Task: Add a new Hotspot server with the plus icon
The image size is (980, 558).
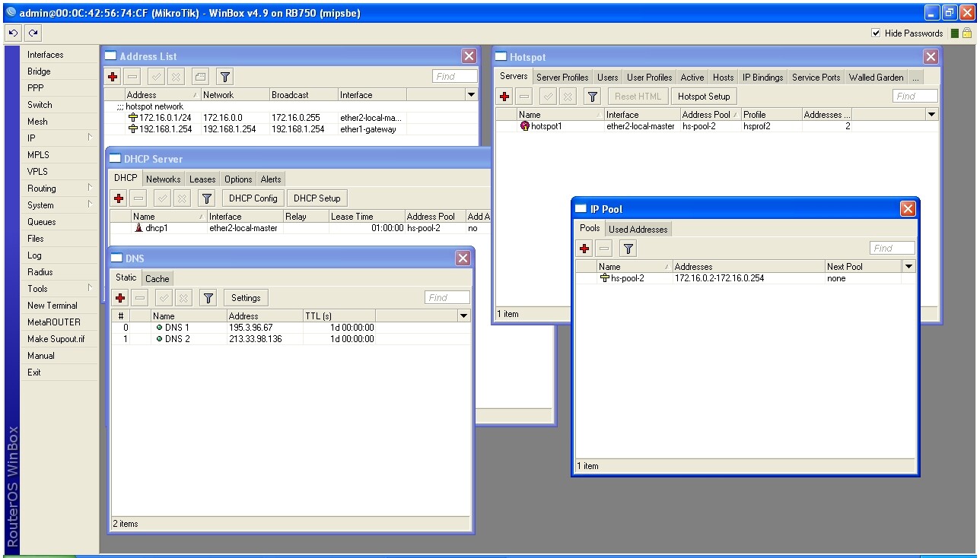Action: click(x=504, y=97)
